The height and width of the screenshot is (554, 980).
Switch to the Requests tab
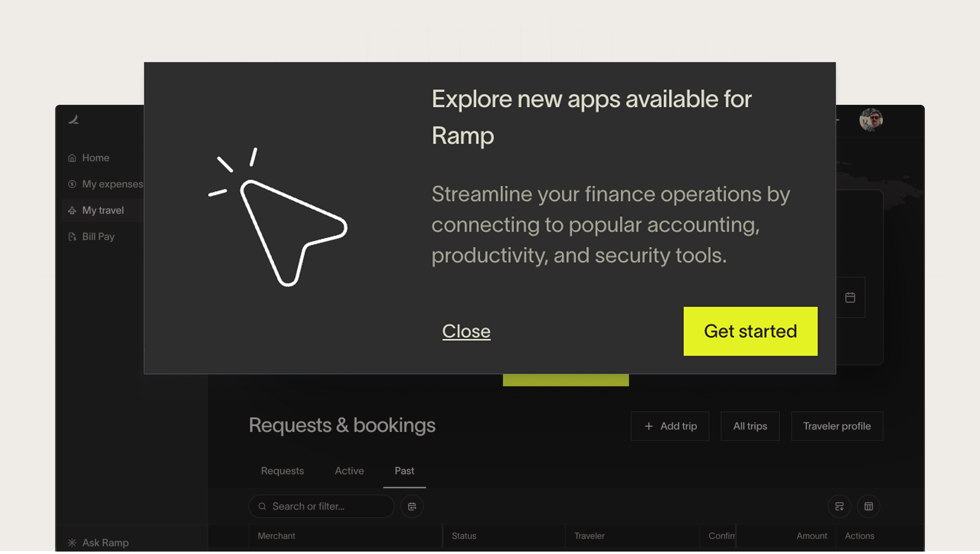point(282,471)
